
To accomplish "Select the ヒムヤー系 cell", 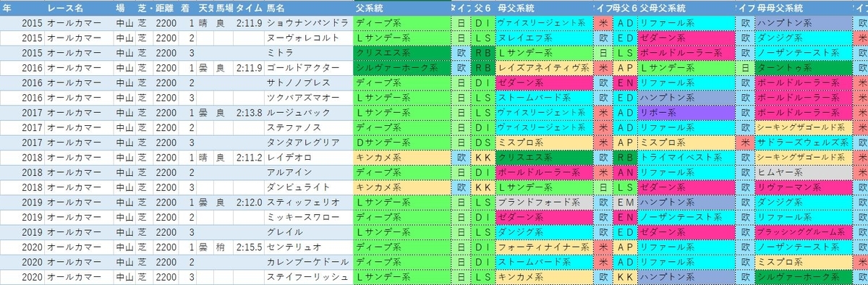I will point(803,172).
